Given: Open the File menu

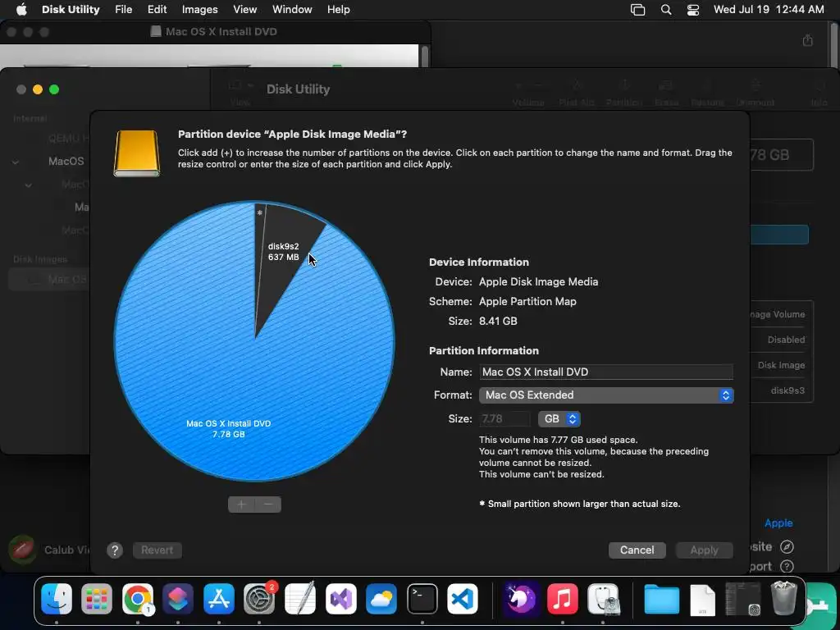Looking at the screenshot, I should point(123,10).
